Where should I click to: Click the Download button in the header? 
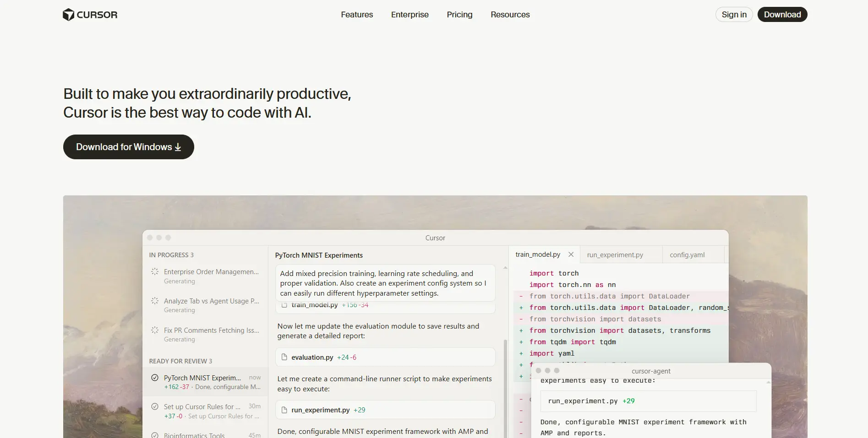coord(782,15)
